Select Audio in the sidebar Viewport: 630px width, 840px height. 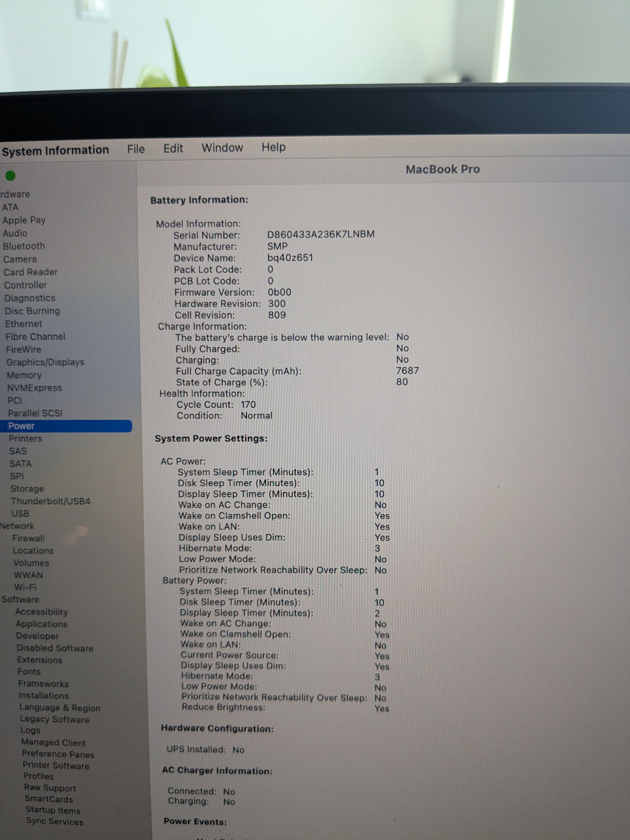(x=15, y=233)
